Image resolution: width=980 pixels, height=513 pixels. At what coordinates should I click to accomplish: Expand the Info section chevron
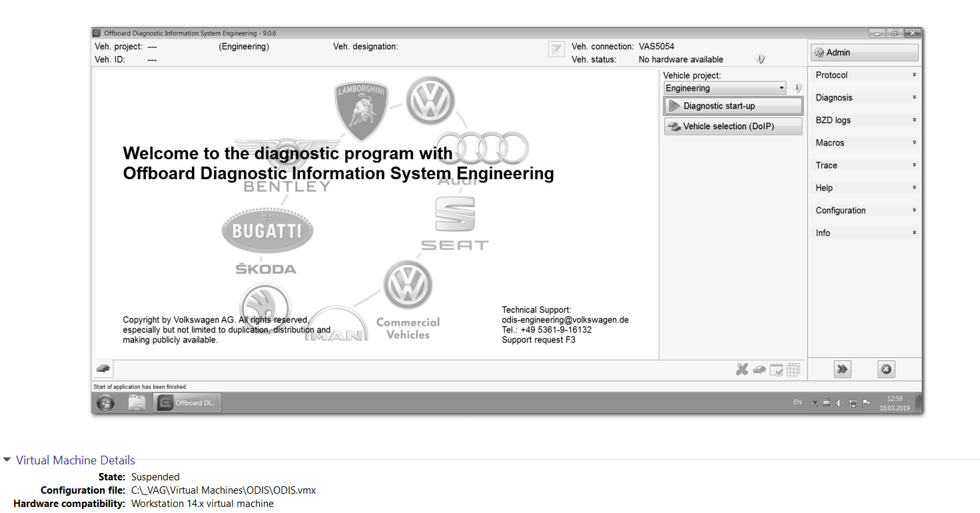pos(914,233)
